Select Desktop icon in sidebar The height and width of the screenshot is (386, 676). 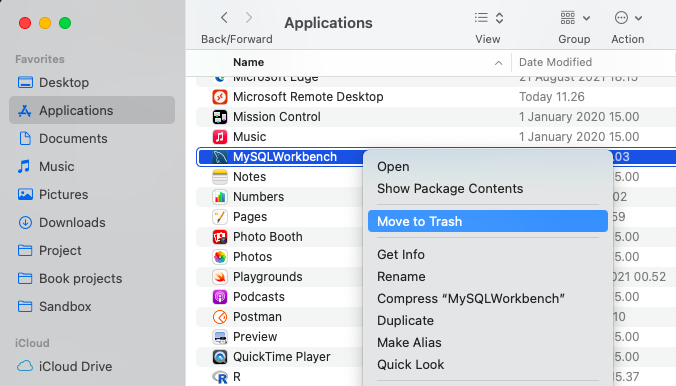[x=25, y=82]
